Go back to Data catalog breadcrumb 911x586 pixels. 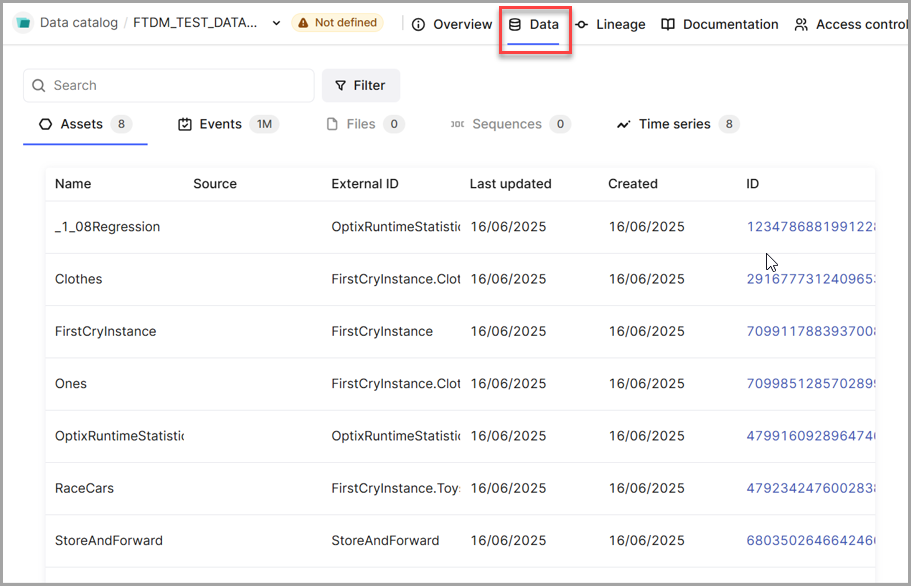click(78, 23)
